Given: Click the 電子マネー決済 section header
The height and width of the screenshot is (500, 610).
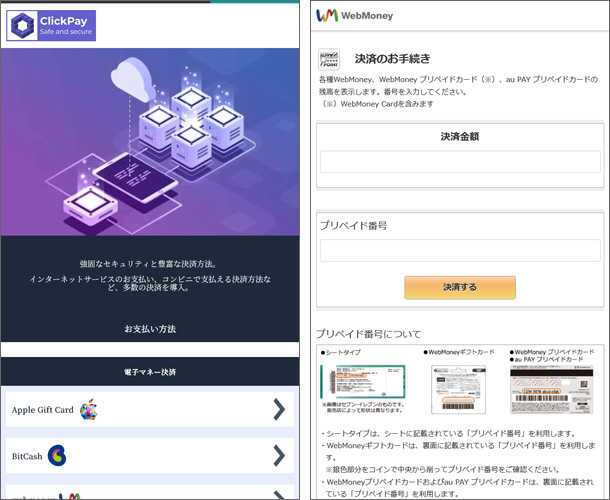Looking at the screenshot, I should (150, 372).
